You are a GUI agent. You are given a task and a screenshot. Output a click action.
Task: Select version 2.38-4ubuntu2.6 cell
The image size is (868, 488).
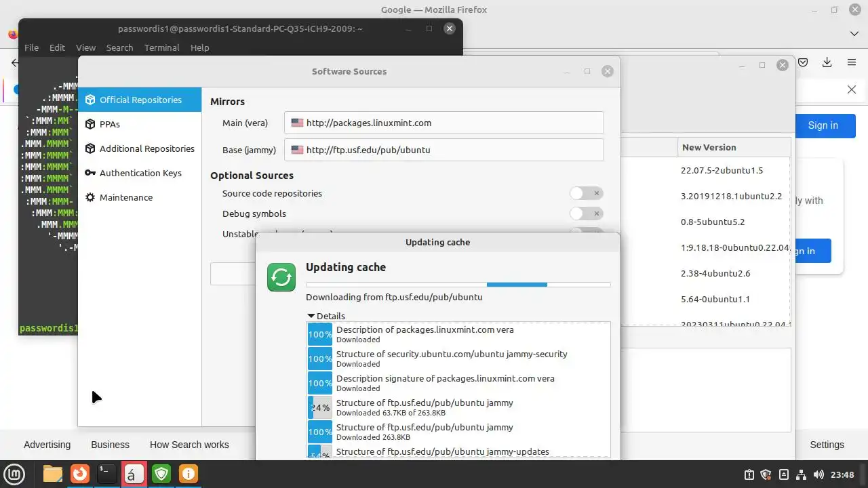coord(715,273)
